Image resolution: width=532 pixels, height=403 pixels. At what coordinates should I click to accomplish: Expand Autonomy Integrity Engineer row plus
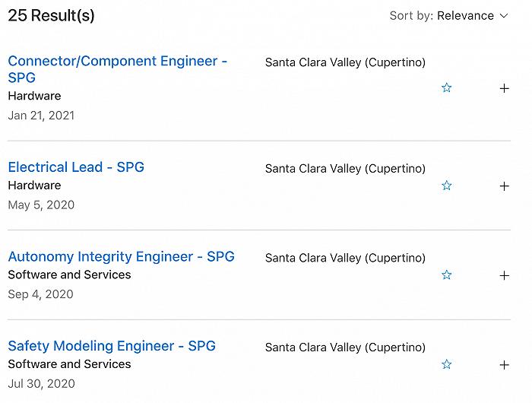[x=504, y=275]
